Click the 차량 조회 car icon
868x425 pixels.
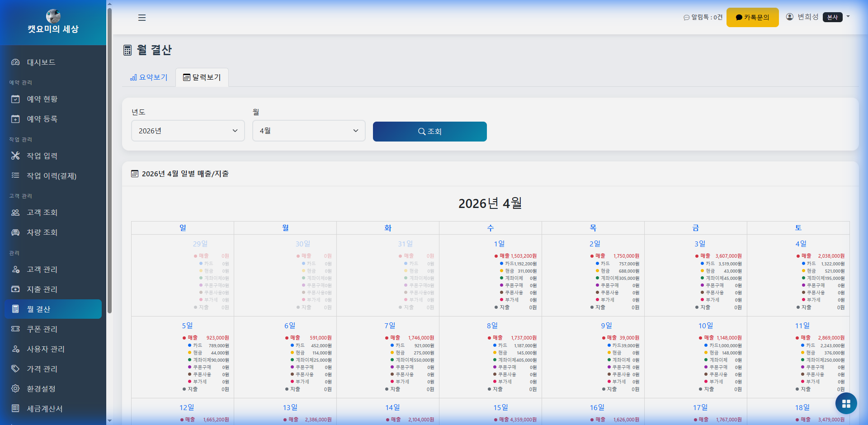click(x=15, y=232)
